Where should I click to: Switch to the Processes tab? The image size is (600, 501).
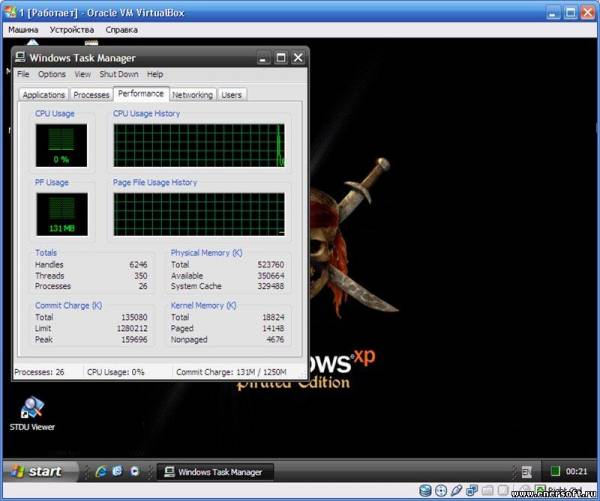point(91,95)
